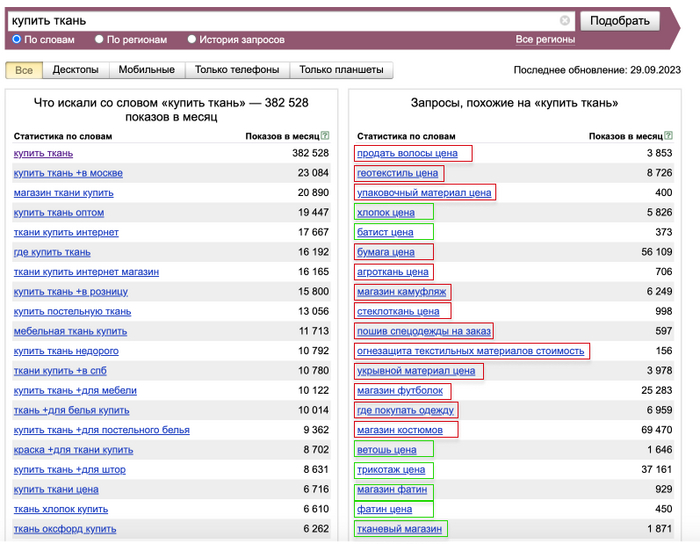Open the 'купить ткань оптом' query link

[59, 212]
